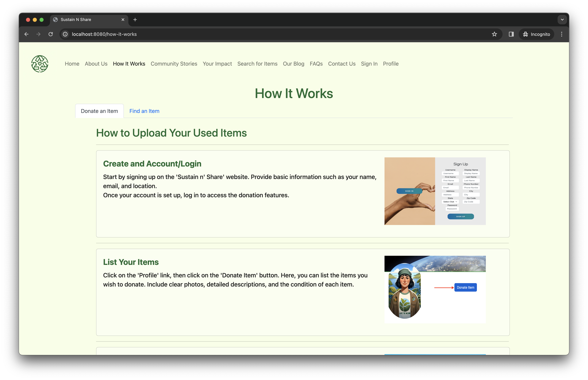Click the Incognito profile button
Image resolution: width=588 pixels, height=380 pixels.
click(536, 34)
